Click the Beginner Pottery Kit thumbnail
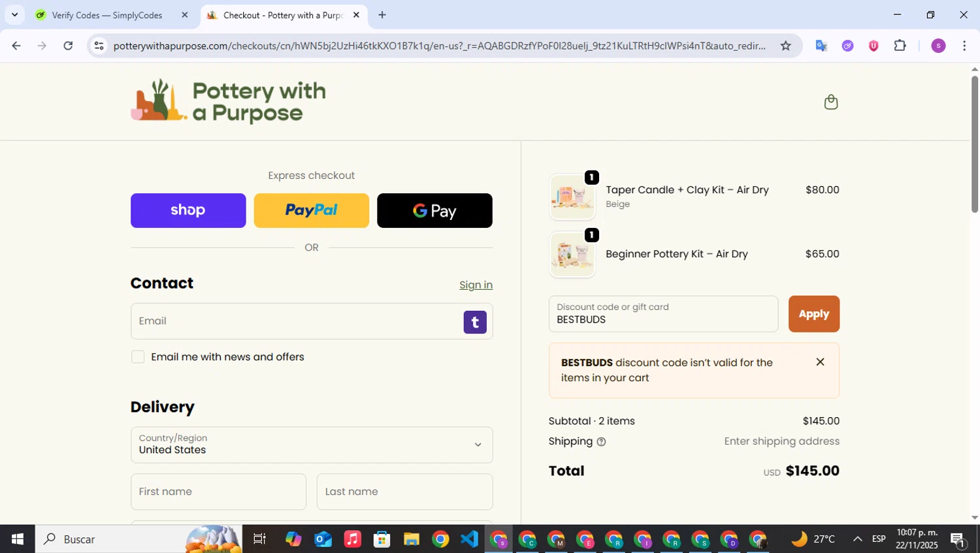The width and height of the screenshot is (980, 553). coord(572,255)
